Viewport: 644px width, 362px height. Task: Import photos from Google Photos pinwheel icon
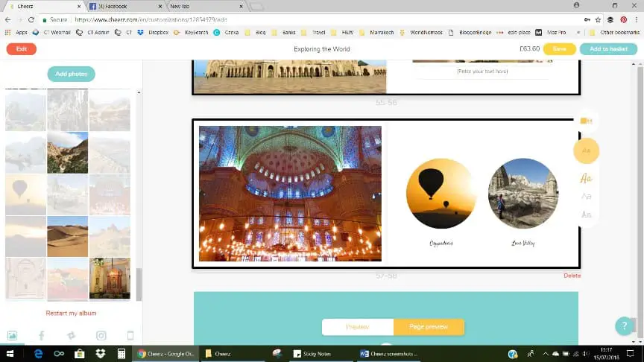point(72,335)
